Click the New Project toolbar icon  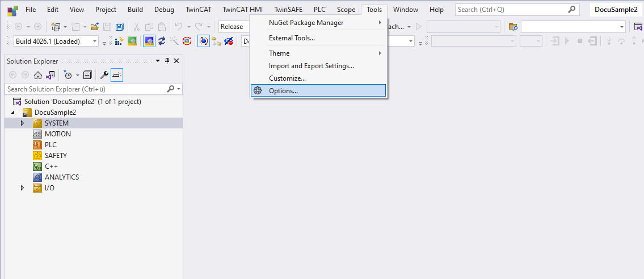[56, 27]
